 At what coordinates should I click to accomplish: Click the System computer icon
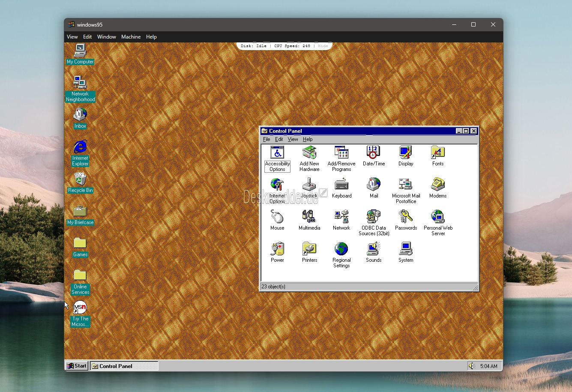point(406,249)
